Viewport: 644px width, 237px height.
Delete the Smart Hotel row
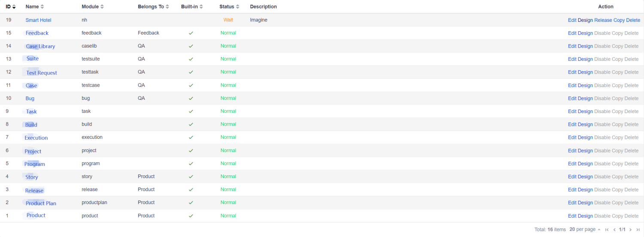pos(633,20)
